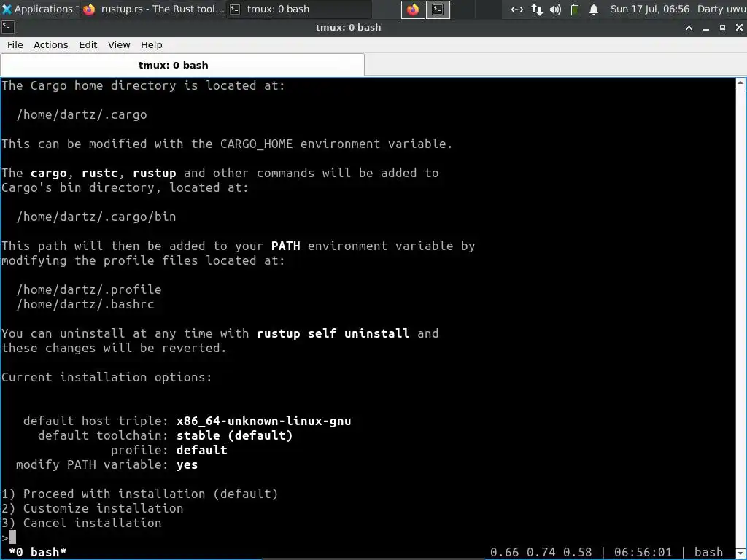747x560 pixels.
Task: Click '2) Customize installation' line
Action: click(x=93, y=508)
